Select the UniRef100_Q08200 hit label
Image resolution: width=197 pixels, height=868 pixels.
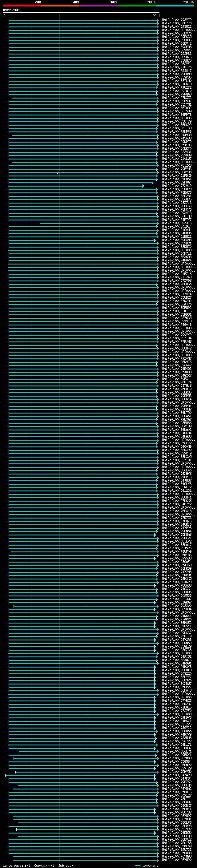click(177, 606)
